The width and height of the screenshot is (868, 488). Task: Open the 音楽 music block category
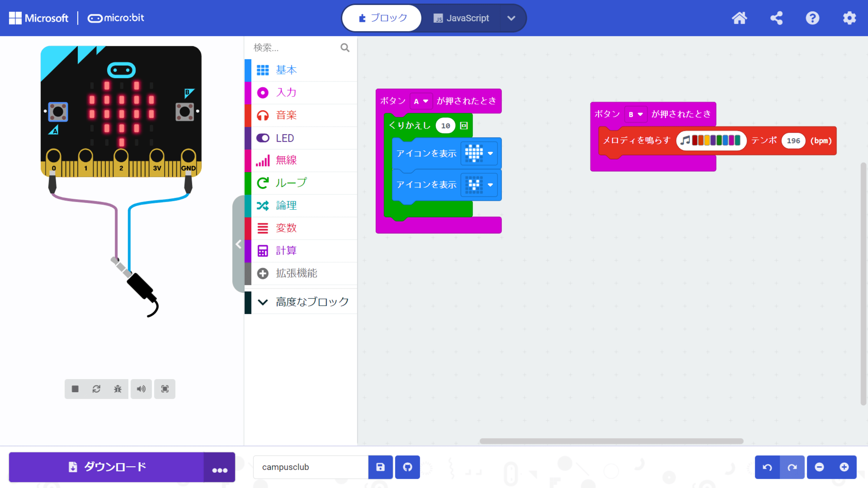[x=286, y=115]
